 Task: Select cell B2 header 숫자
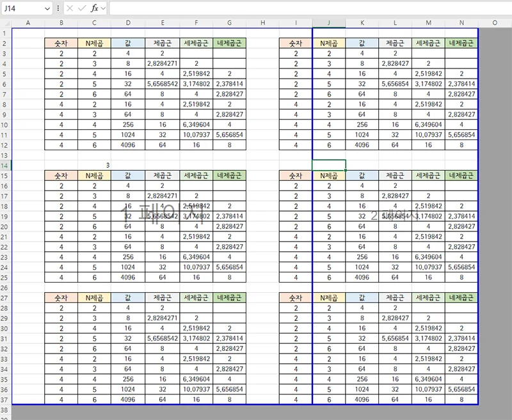61,43
